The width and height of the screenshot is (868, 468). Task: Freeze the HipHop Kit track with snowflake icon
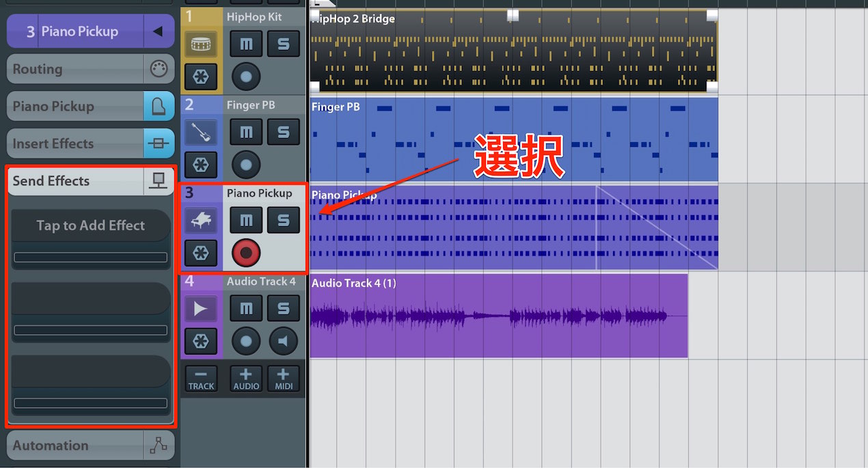200,77
